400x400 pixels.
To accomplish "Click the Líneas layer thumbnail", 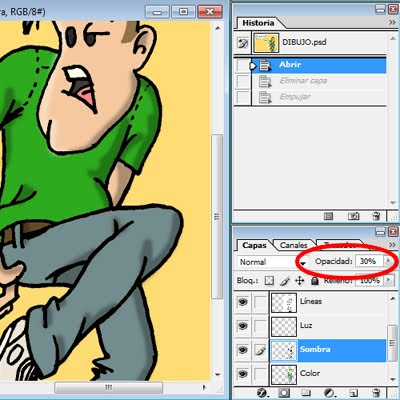I will click(284, 302).
